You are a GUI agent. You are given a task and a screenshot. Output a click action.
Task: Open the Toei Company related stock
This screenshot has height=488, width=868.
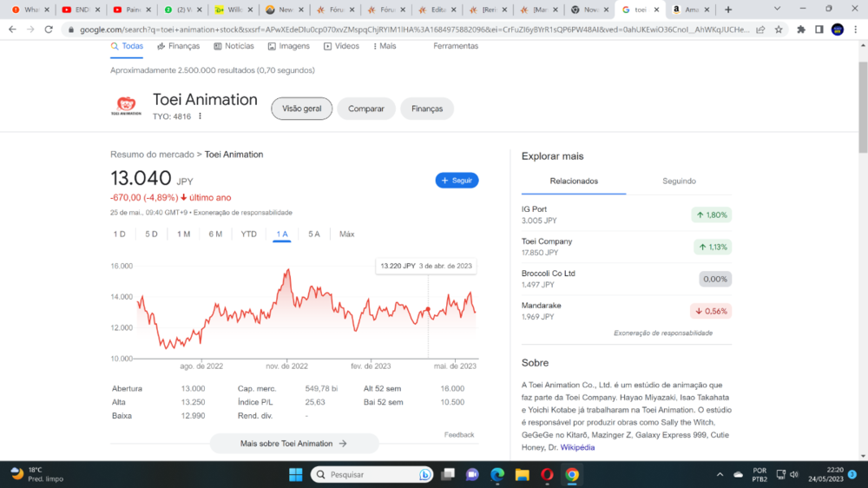pyautogui.click(x=627, y=247)
